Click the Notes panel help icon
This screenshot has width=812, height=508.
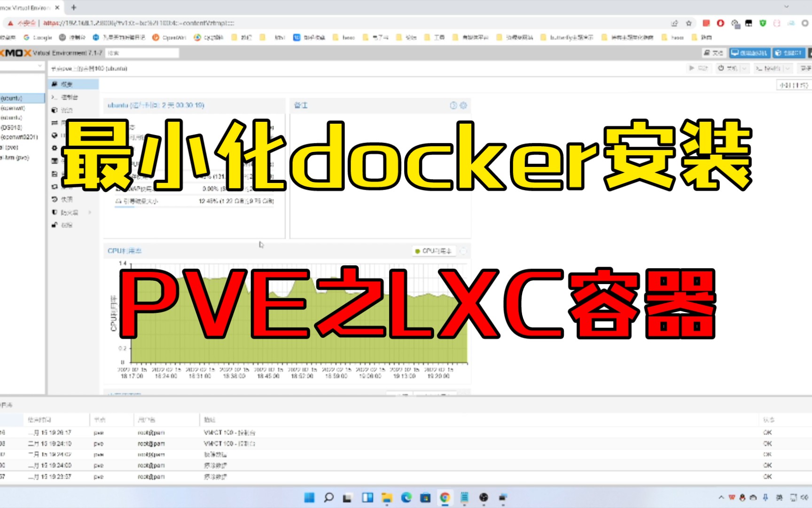[453, 105]
